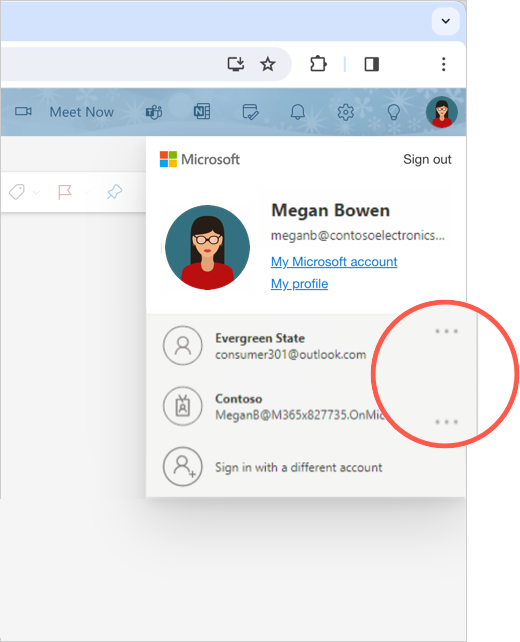Toggle the browser side panel icon
This screenshot has width=520, height=642.
pyautogui.click(x=372, y=64)
